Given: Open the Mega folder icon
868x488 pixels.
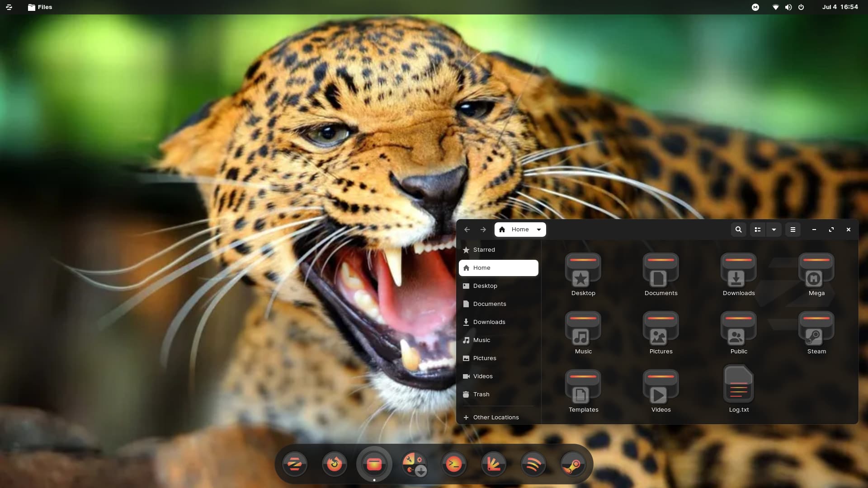Looking at the screenshot, I should (816, 270).
